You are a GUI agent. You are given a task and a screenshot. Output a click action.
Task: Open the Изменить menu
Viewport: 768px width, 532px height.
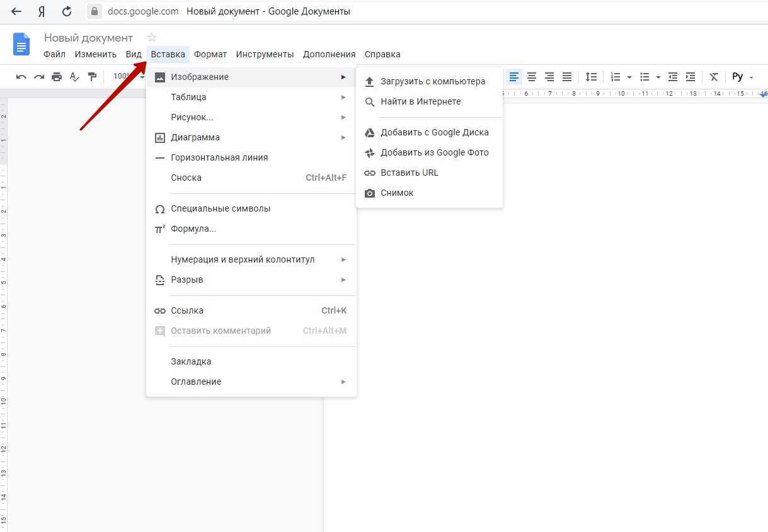[96, 54]
